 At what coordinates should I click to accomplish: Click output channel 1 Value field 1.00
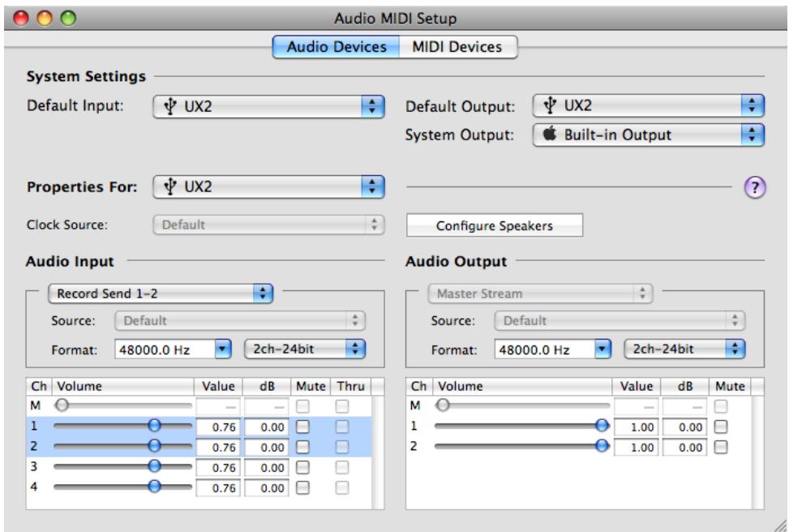[x=636, y=427]
